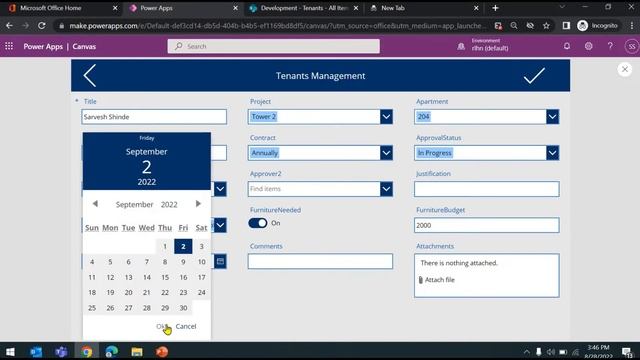This screenshot has width=640, height=360.
Task: Open PowerPoint from the taskbar
Action: pyautogui.click(x=162, y=351)
